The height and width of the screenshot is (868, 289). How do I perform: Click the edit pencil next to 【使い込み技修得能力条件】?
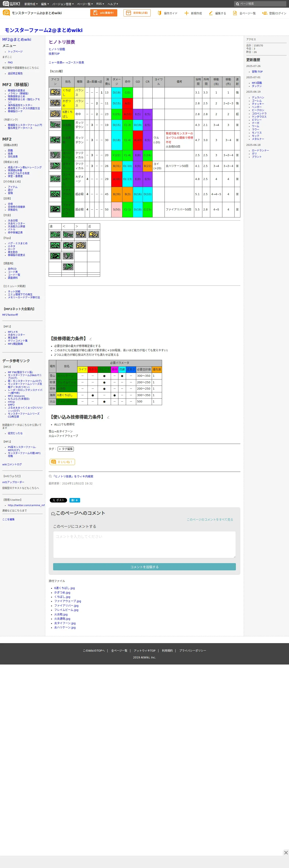[108, 417]
